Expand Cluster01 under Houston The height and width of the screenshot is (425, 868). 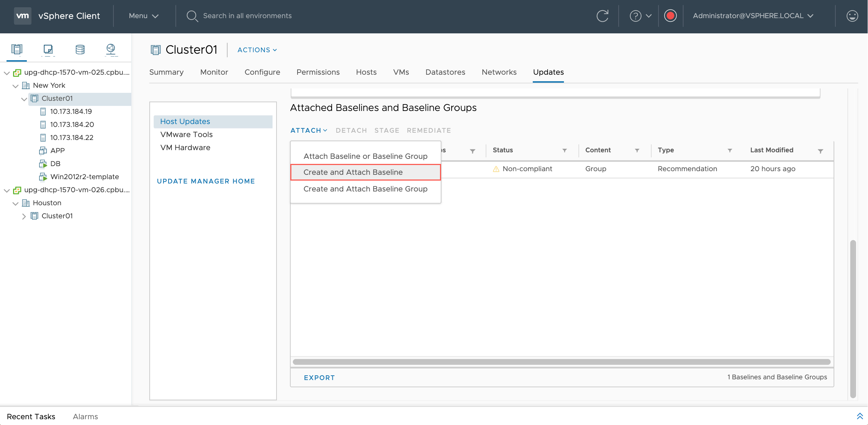pos(24,216)
